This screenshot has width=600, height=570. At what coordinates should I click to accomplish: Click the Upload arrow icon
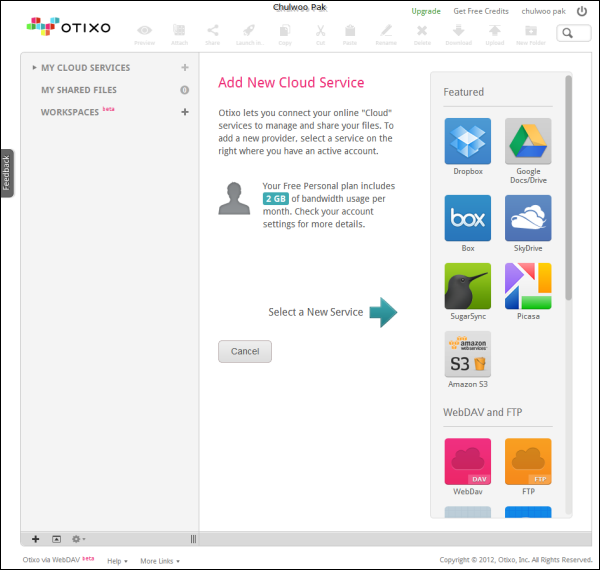494,30
